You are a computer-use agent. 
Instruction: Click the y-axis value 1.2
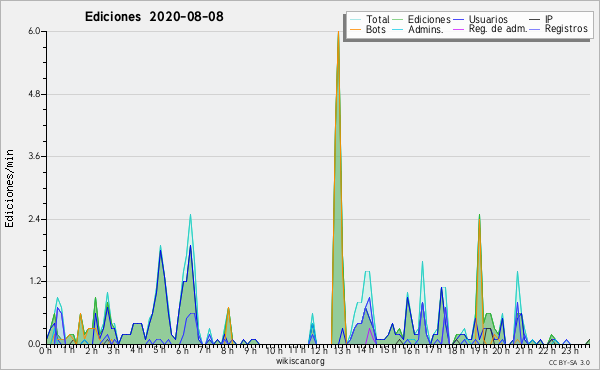34,281
